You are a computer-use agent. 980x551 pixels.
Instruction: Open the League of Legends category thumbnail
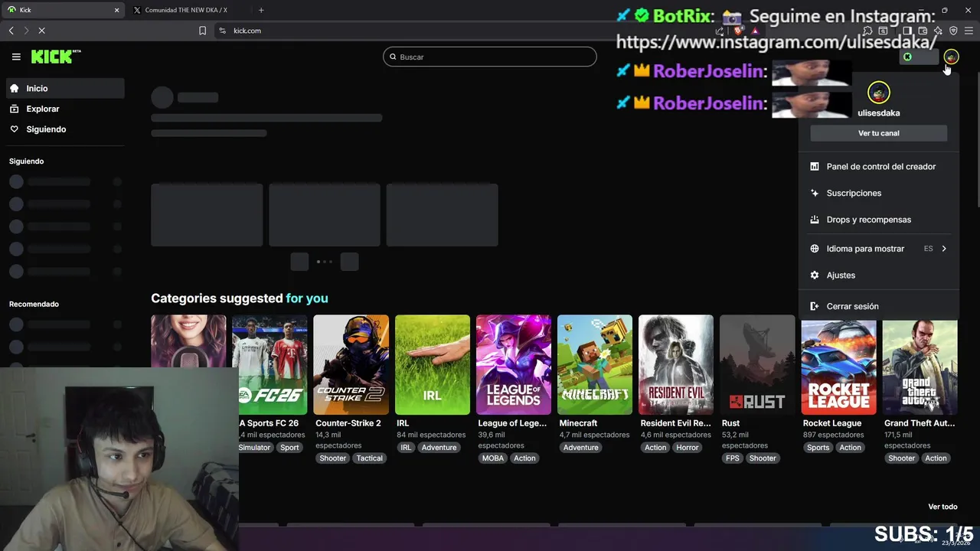(514, 365)
